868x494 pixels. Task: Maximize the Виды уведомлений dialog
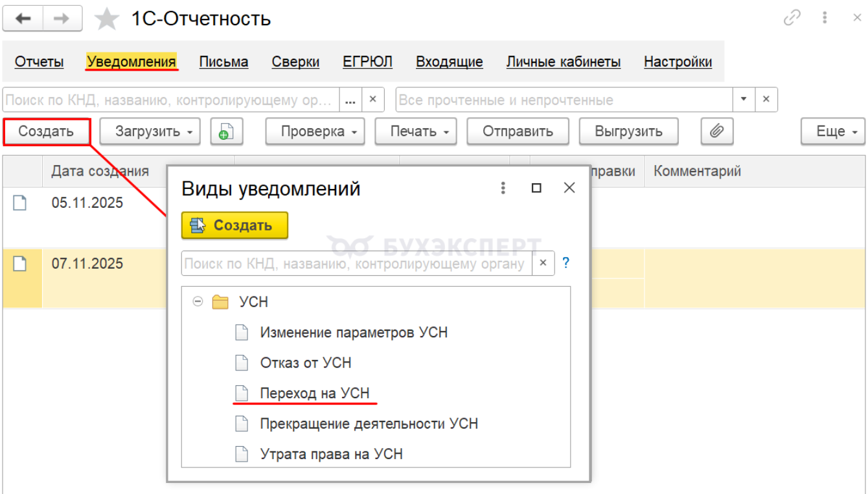point(536,188)
